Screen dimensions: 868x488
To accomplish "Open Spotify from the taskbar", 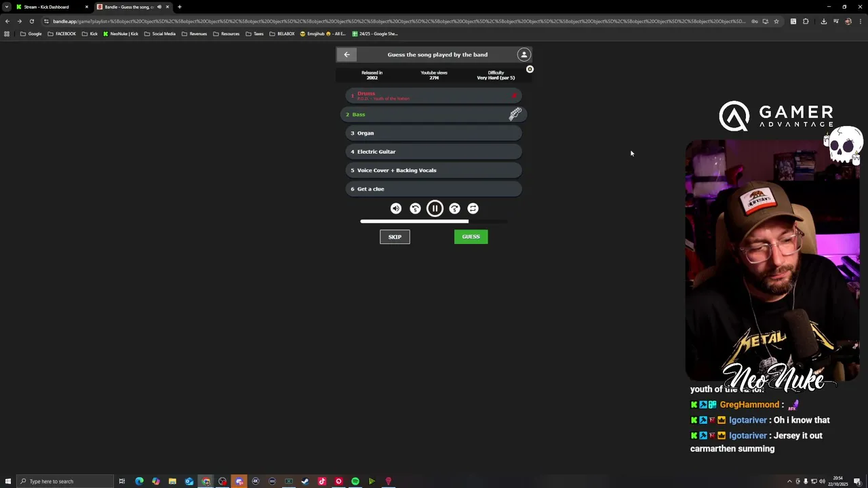I will pyautogui.click(x=355, y=481).
